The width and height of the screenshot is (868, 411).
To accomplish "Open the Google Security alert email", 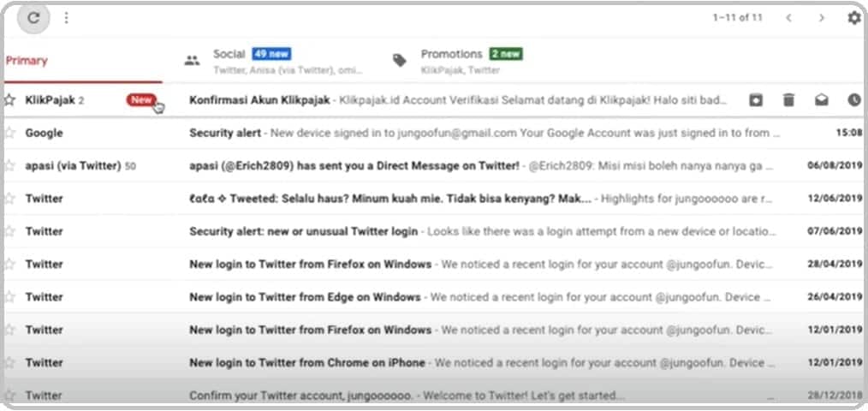I will point(434,133).
